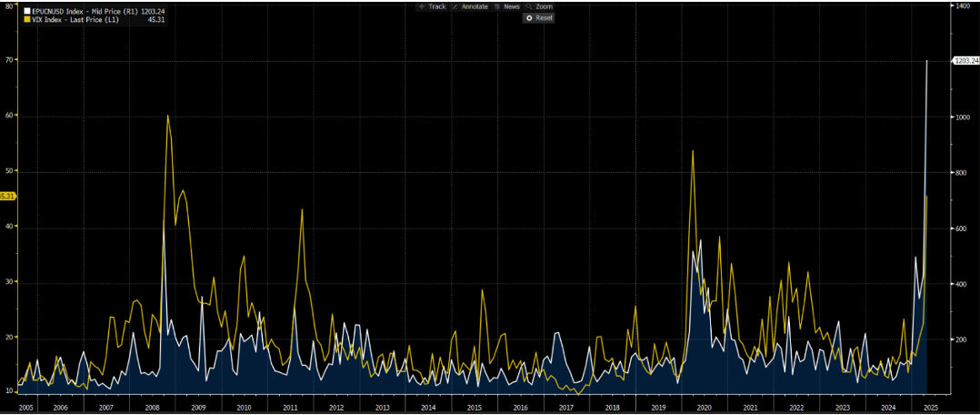Select the white EPUCNUSD legend swatch
980x415 pixels.
pos(26,11)
